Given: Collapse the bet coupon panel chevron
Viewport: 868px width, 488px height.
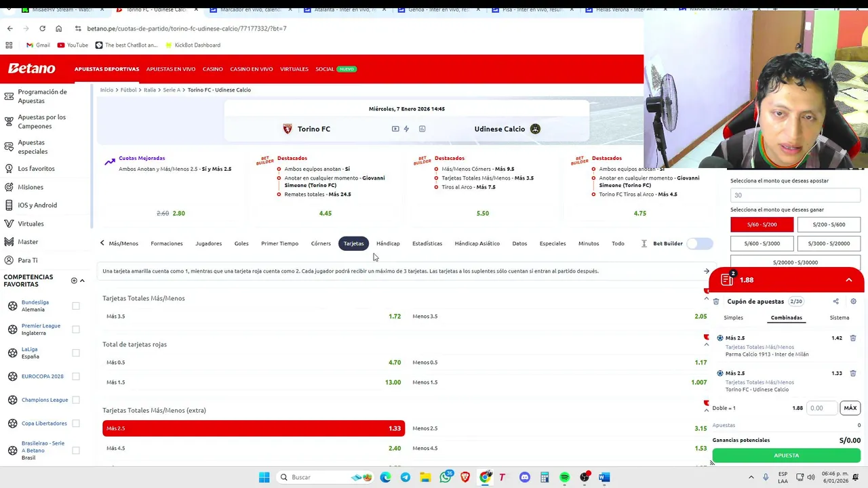Looking at the screenshot, I should [x=848, y=280].
